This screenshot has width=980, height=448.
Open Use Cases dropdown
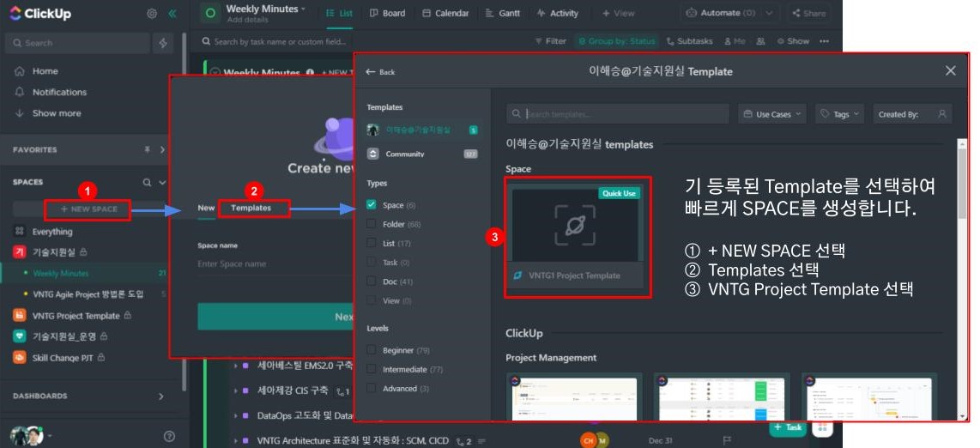tap(772, 114)
